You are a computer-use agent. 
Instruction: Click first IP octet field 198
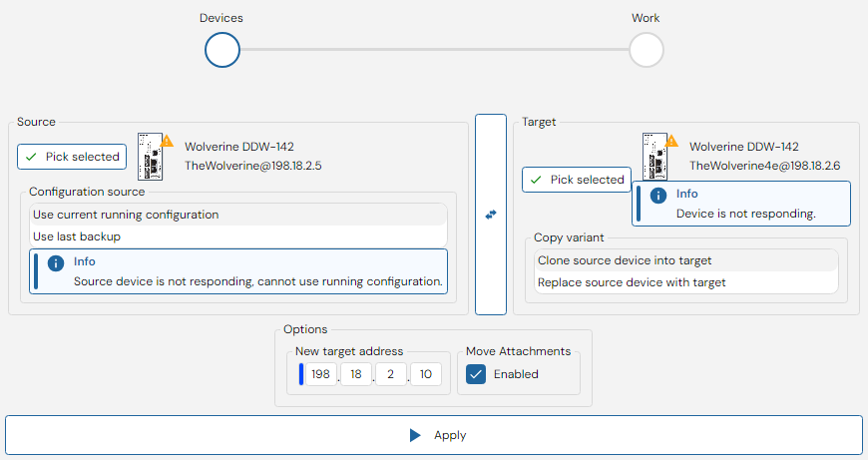pos(320,374)
